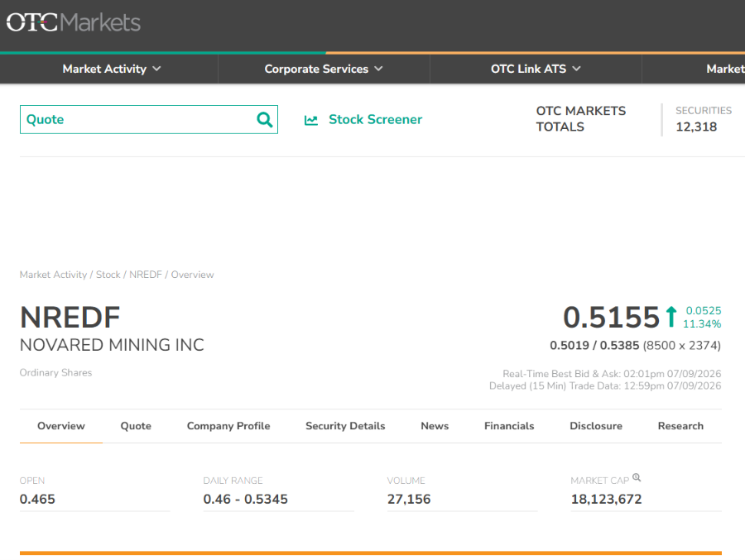The image size is (745, 560).
Task: Click the Securities count 12,318
Action: click(696, 127)
